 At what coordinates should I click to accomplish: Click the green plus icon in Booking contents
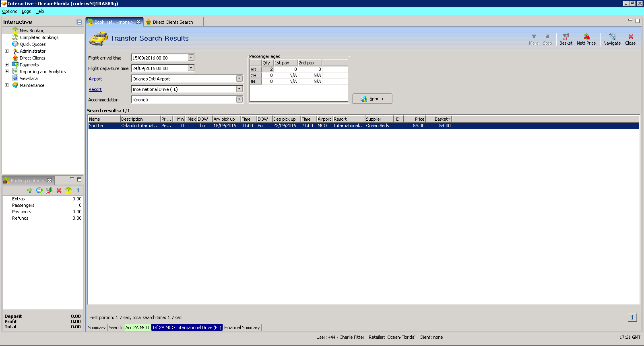coord(30,190)
